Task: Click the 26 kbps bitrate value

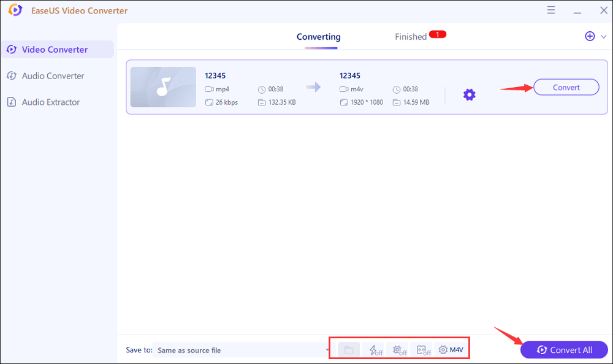Action: (x=227, y=102)
